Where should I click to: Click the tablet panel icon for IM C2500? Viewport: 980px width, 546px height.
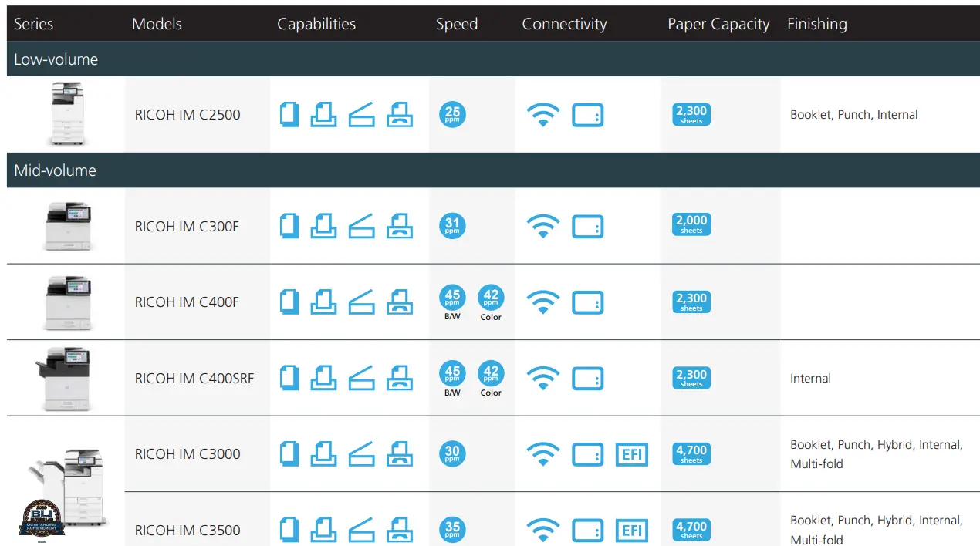click(x=588, y=116)
